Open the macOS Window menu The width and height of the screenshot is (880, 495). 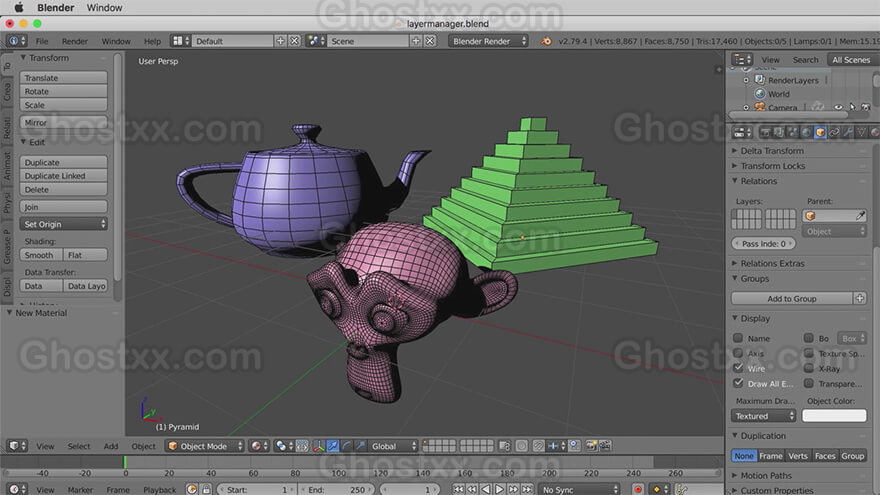click(104, 7)
